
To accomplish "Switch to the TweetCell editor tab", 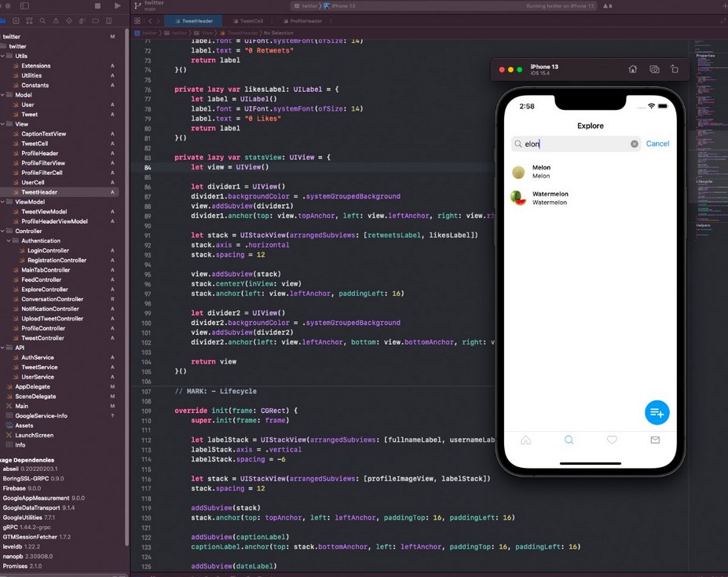I will (x=248, y=21).
